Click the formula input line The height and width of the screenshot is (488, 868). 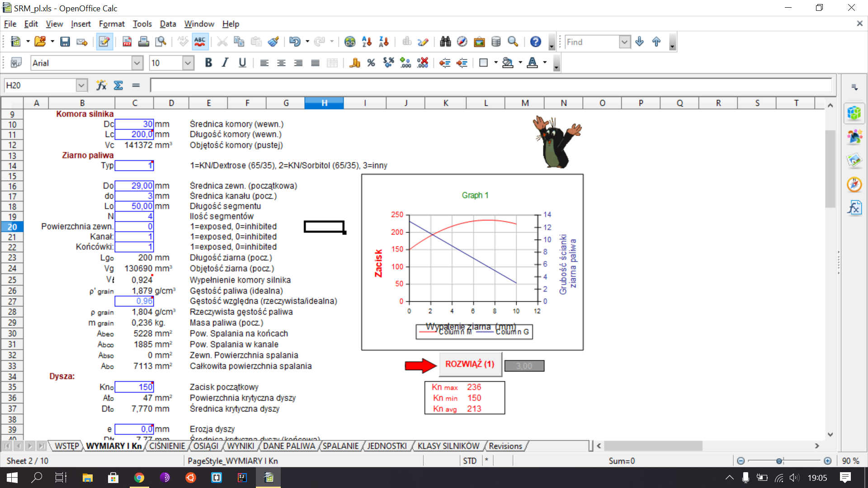coord(491,85)
